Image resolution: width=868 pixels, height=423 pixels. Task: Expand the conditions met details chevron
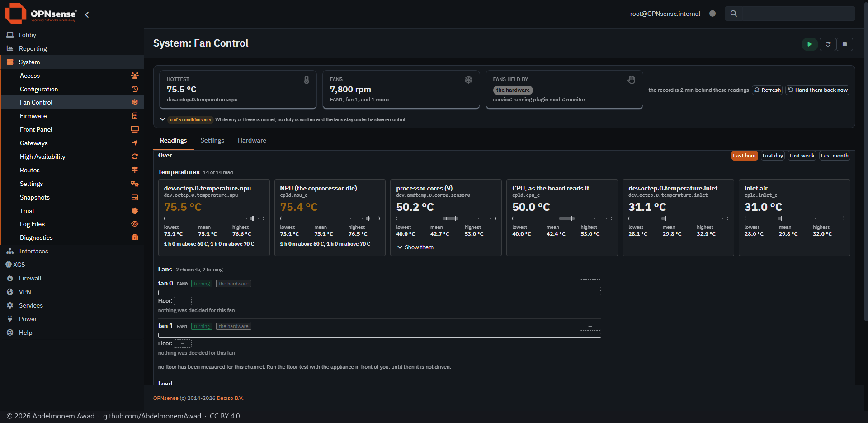coord(163,119)
